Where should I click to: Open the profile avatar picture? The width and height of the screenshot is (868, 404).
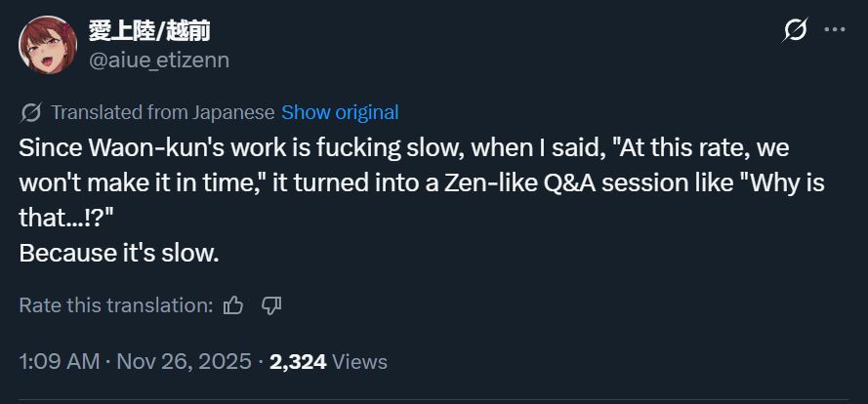click(x=47, y=45)
